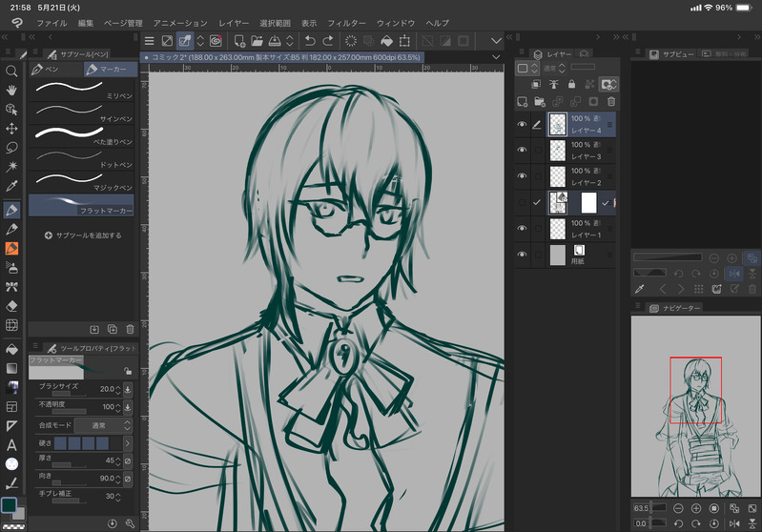
Task: Hide the 用紙 paper layer eye icon
Action: tap(522, 255)
